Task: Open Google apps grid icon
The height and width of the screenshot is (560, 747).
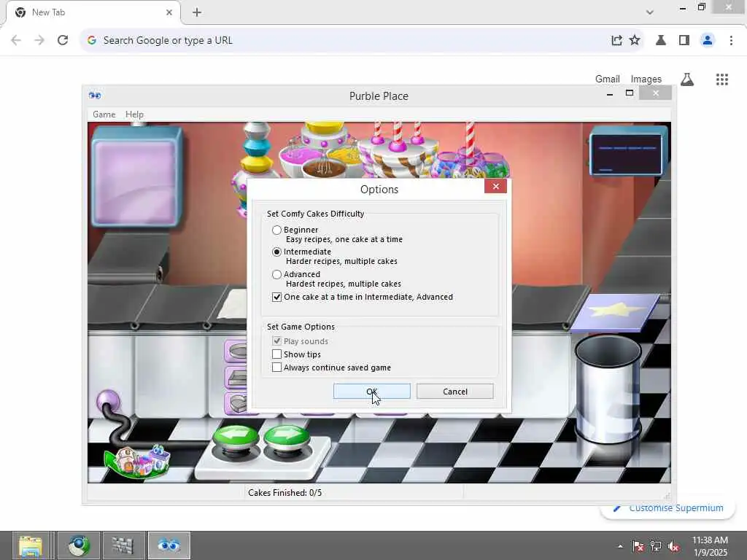Action: coord(721,79)
